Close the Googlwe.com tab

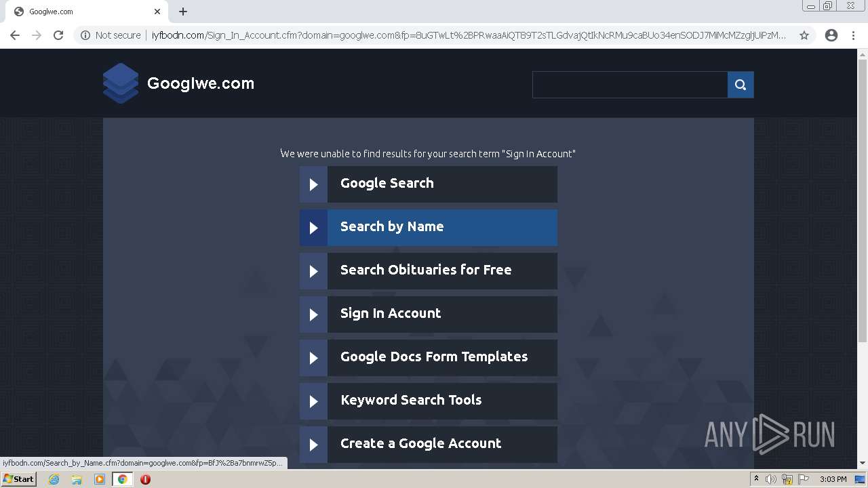click(x=157, y=12)
